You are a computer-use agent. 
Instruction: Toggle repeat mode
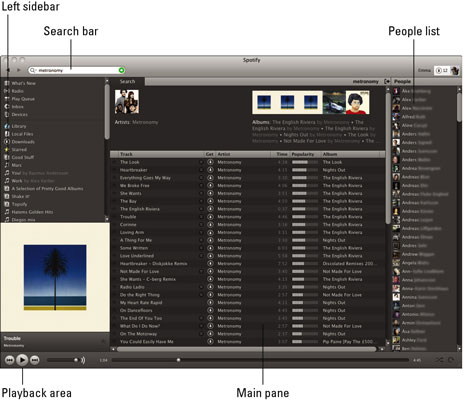pyautogui.click(x=451, y=360)
